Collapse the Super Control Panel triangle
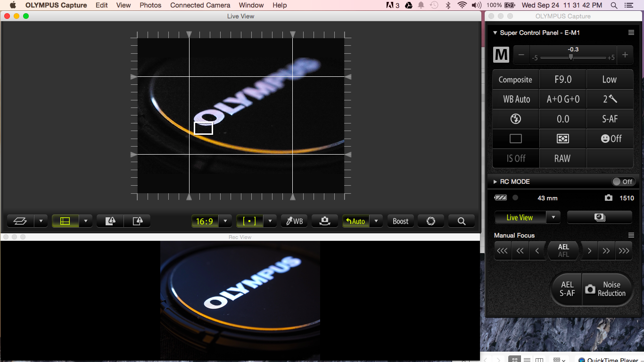This screenshot has height=362, width=644. [495, 33]
